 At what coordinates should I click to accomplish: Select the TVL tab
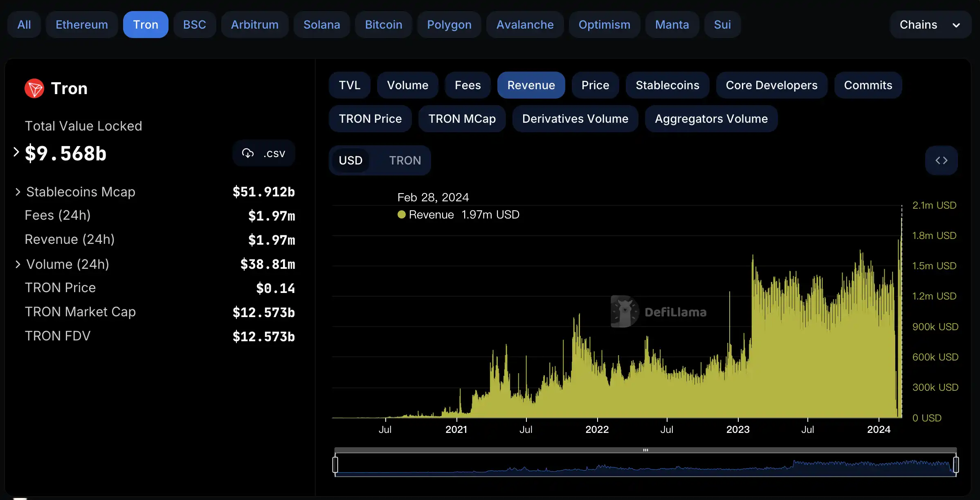point(349,85)
